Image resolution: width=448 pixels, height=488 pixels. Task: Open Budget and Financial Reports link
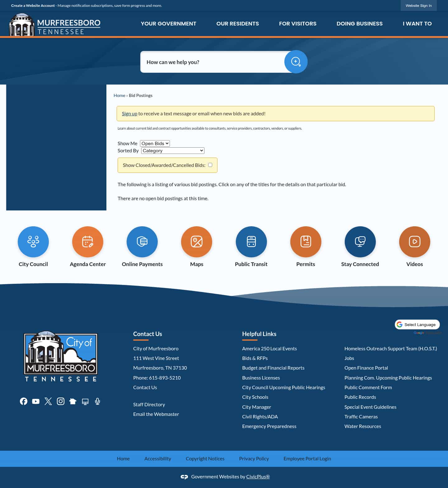(273, 368)
